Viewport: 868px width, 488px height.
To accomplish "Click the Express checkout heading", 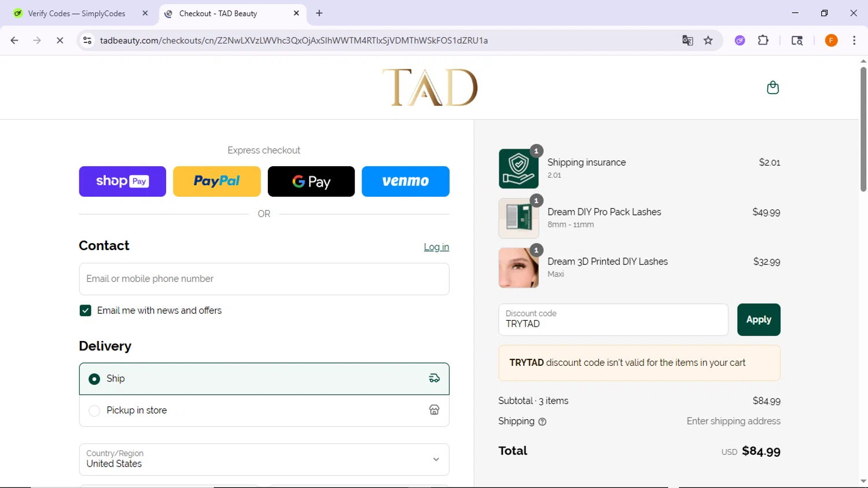I will coord(264,151).
